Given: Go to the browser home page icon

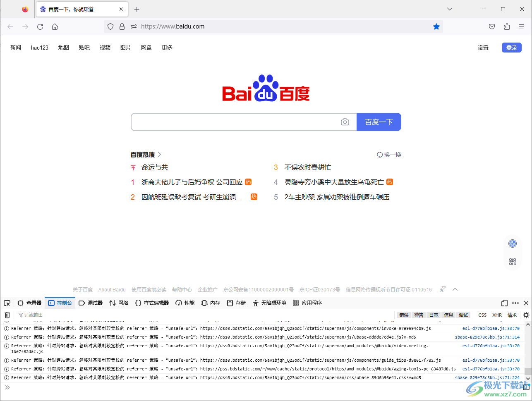Looking at the screenshot, I should pyautogui.click(x=55, y=26).
